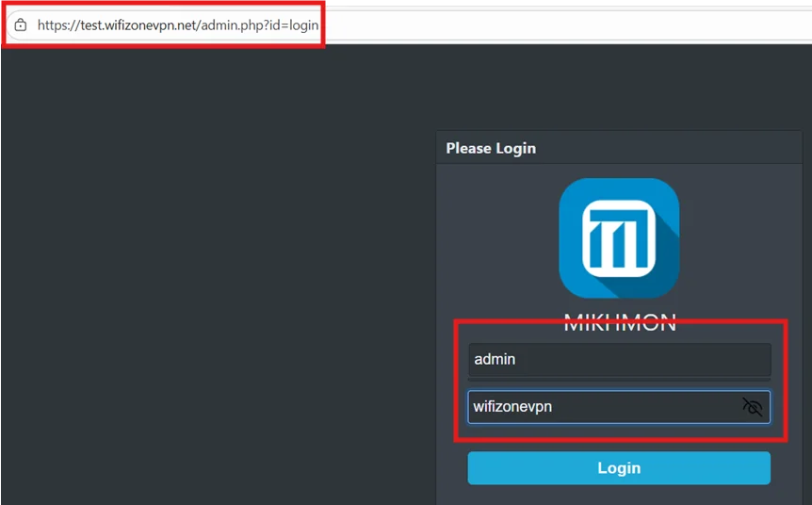Image resolution: width=812 pixels, height=505 pixels.
Task: Focus the username field containing admin
Action: click(619, 360)
